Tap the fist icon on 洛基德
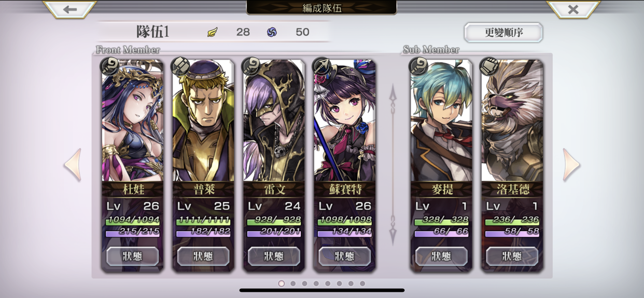The height and width of the screenshot is (298, 644). click(x=489, y=66)
